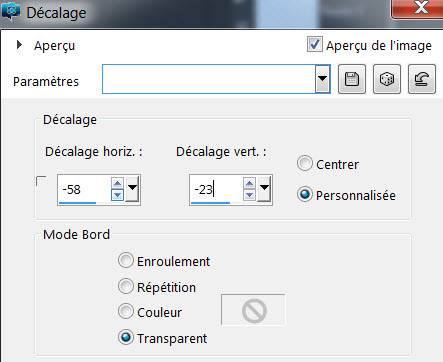Choose the Répétition edge mode
The width and height of the screenshot is (443, 362).
click(126, 286)
